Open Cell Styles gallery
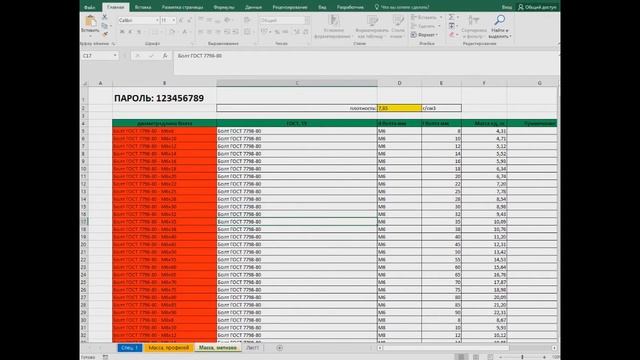The height and width of the screenshot is (360, 640). click(398, 27)
